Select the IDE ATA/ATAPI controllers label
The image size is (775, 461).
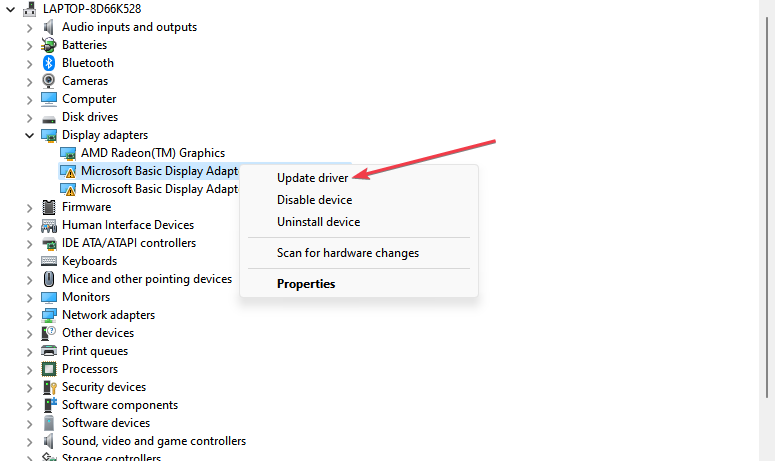point(129,243)
